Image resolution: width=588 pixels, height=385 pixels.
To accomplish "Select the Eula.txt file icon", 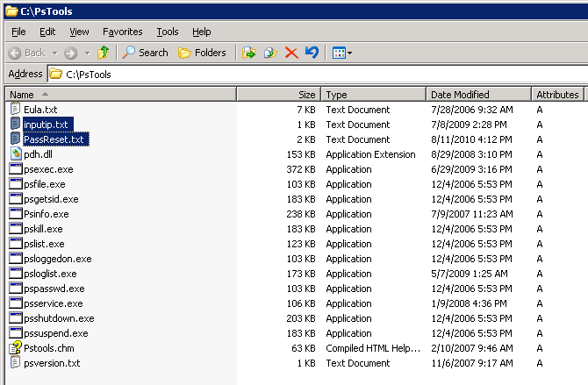I will (x=16, y=109).
